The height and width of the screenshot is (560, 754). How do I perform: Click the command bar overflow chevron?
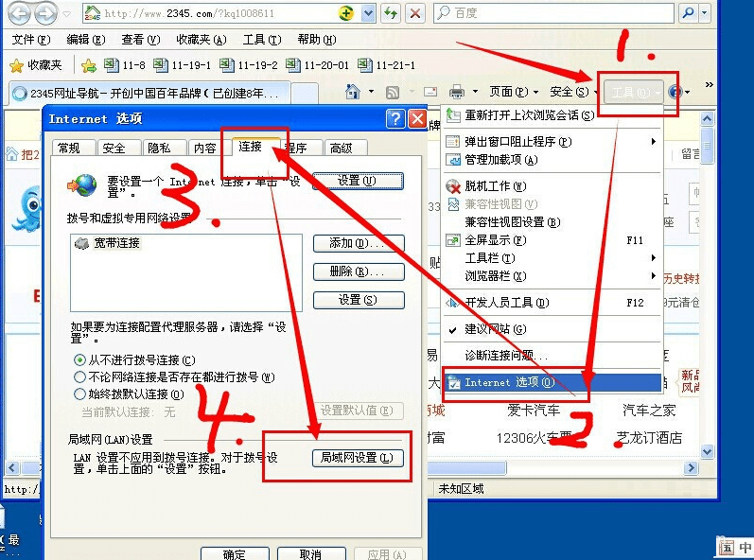pyautogui.click(x=709, y=84)
